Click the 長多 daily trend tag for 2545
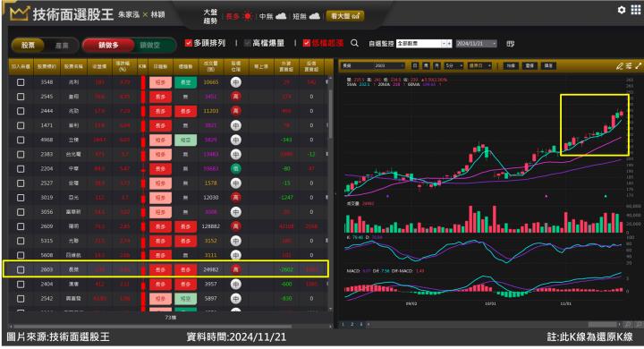The width and height of the screenshot is (644, 349). coord(160,97)
